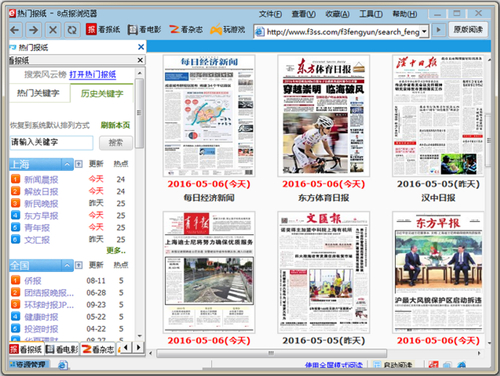The height and width of the screenshot is (376, 500).
Task: Open 玩游戏 in the top toolbar
Action: pos(228,30)
